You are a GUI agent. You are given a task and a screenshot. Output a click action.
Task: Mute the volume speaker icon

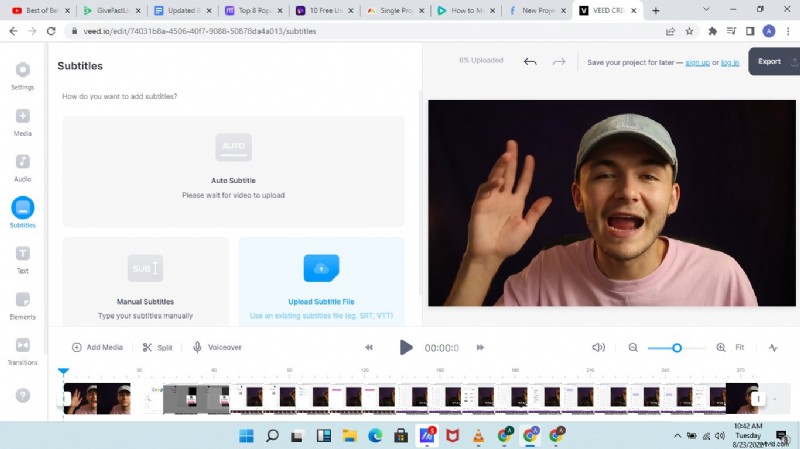[x=598, y=347]
